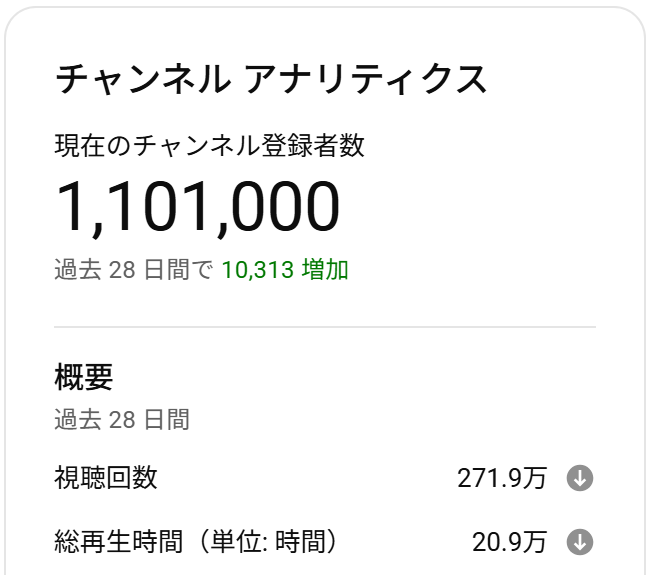Open the 視聴回数 metric row label
This screenshot has width=657, height=575.
click(x=106, y=478)
